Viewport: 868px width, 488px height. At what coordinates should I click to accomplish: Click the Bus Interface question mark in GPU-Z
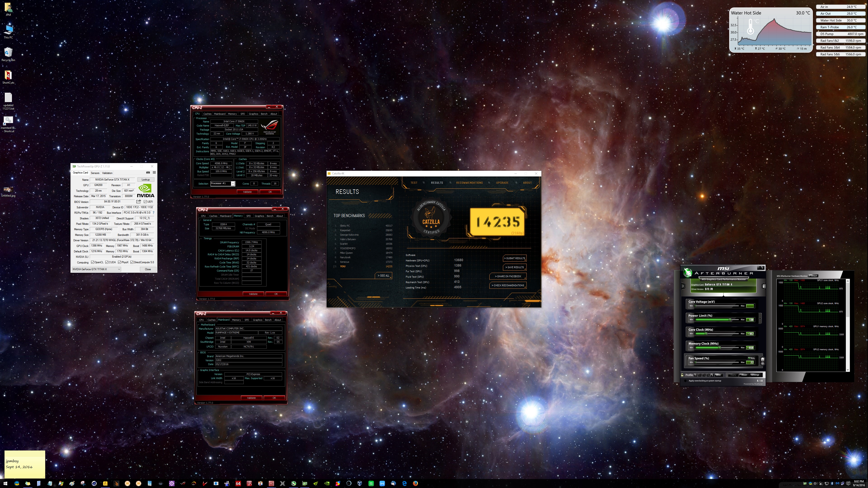[x=154, y=213]
